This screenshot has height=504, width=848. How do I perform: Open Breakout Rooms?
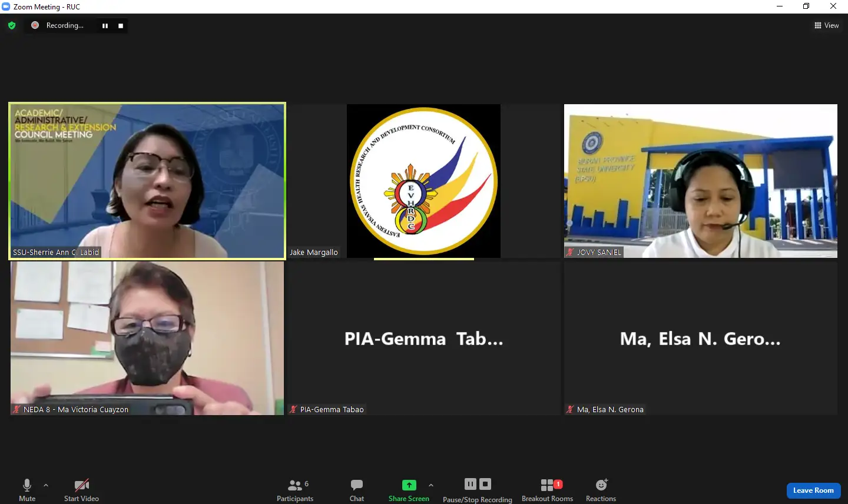click(x=547, y=490)
